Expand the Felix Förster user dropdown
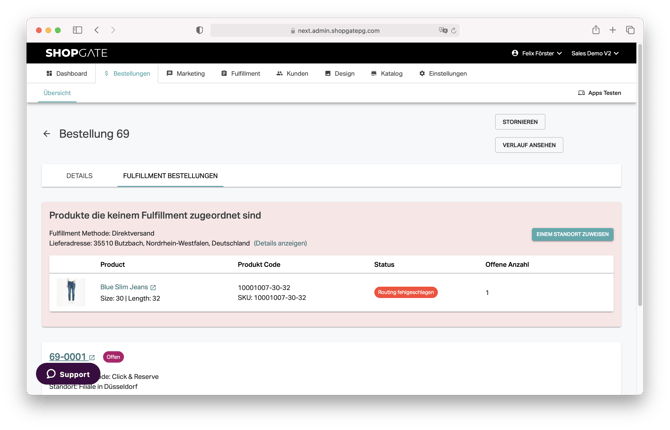Viewport: 670px width, 430px height. [536, 53]
